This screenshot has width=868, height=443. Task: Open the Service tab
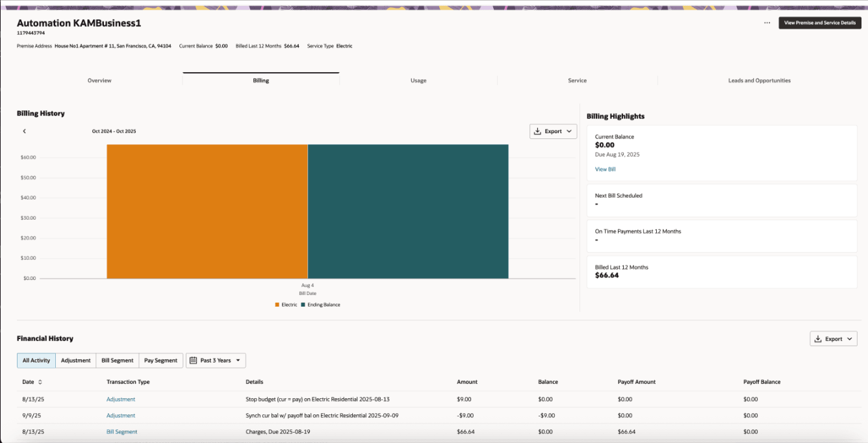(577, 80)
